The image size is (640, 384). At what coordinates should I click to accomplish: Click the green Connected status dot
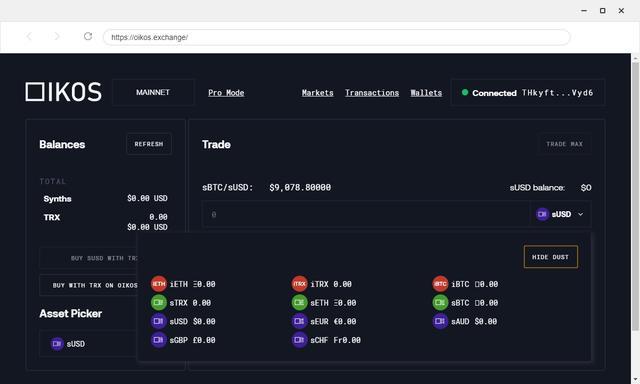[464, 92]
